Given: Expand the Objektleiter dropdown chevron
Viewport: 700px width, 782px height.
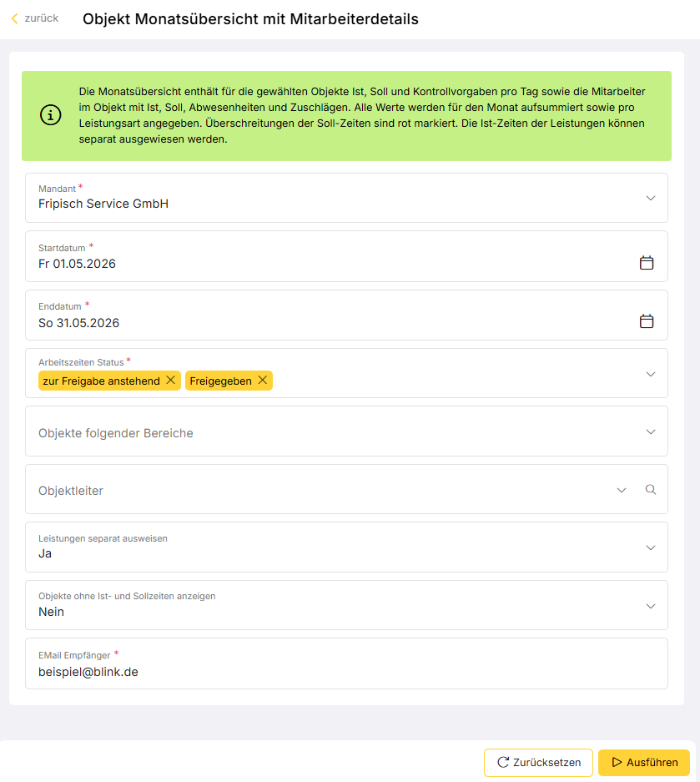Looking at the screenshot, I should (x=622, y=490).
